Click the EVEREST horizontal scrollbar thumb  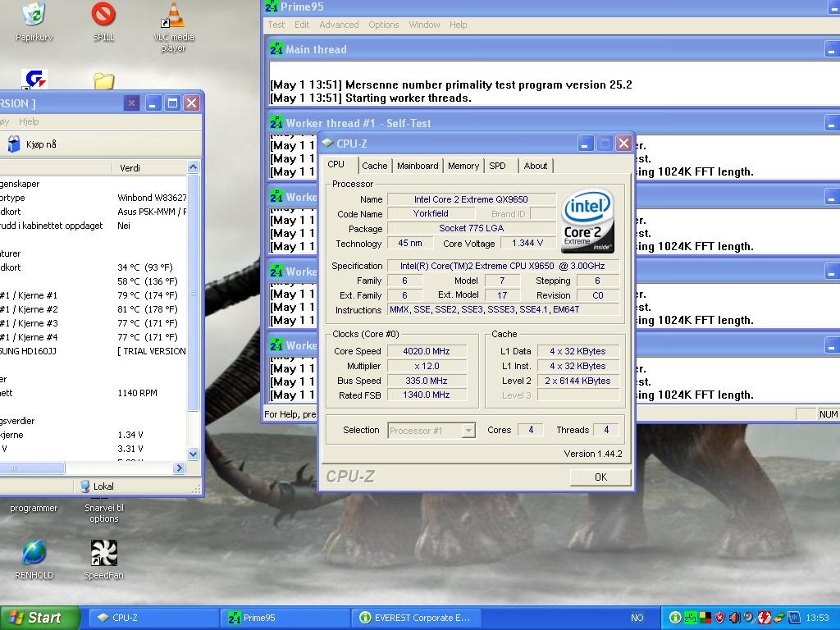pos(32,468)
